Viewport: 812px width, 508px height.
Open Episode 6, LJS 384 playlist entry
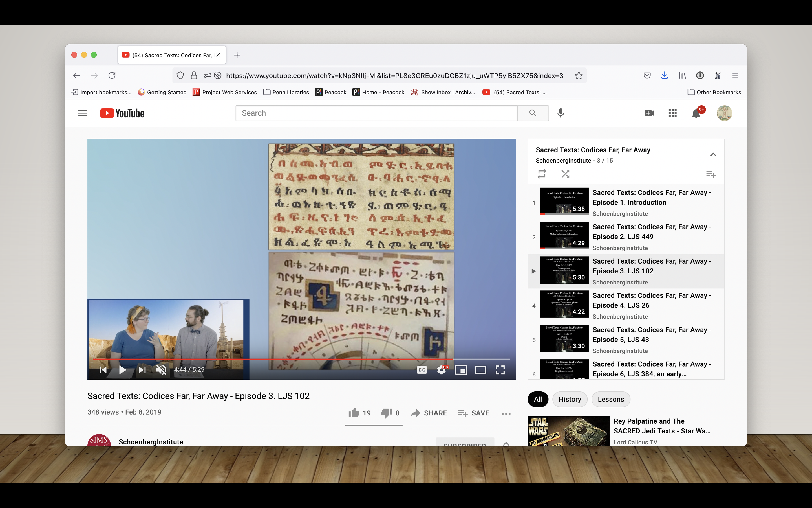coord(626,369)
